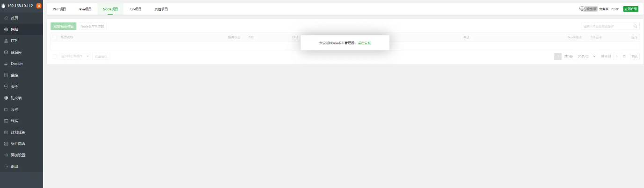Open the batch operation selection dropdown
644x188 pixels.
(74, 56)
